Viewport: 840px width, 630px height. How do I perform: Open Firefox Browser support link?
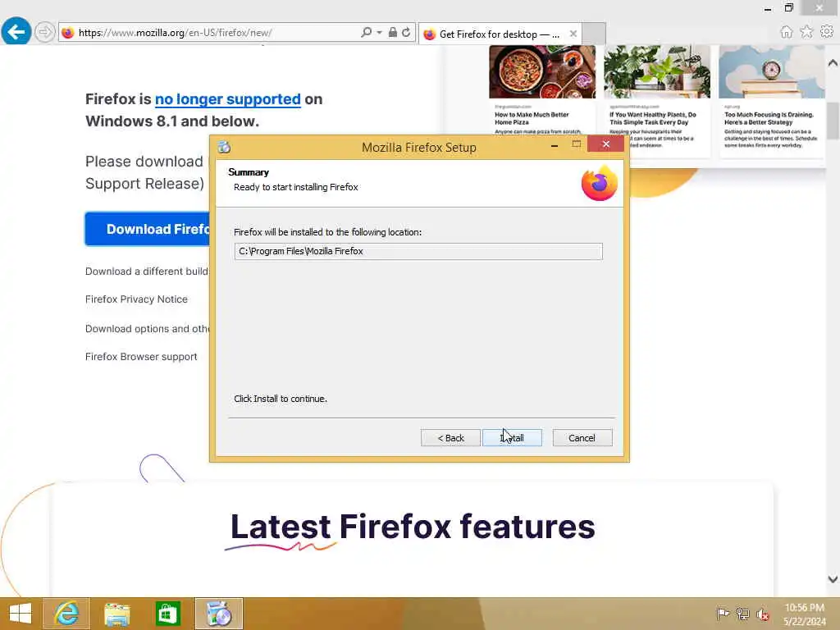[x=141, y=357]
